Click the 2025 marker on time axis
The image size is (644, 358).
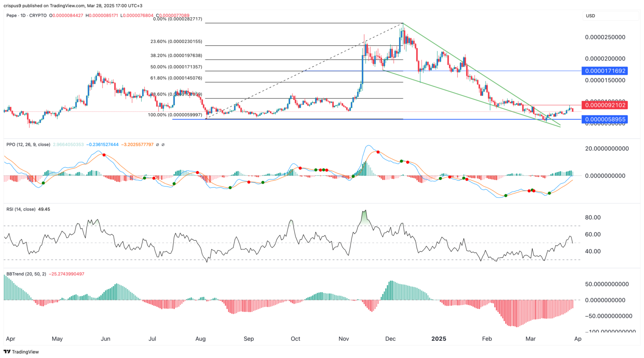pyautogui.click(x=439, y=339)
